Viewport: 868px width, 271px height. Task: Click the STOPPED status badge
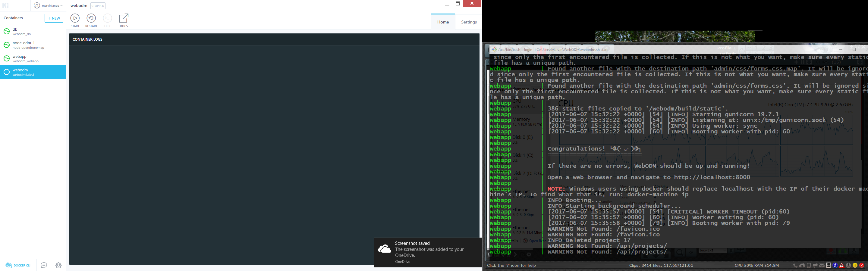click(x=98, y=6)
